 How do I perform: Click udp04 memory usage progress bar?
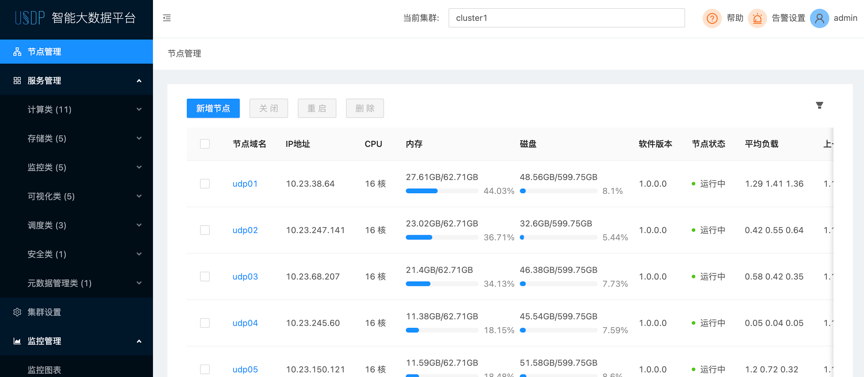442,330
